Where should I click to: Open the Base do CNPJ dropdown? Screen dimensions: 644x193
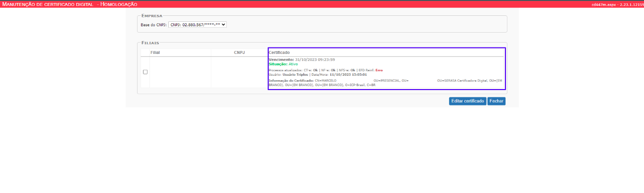point(198,24)
